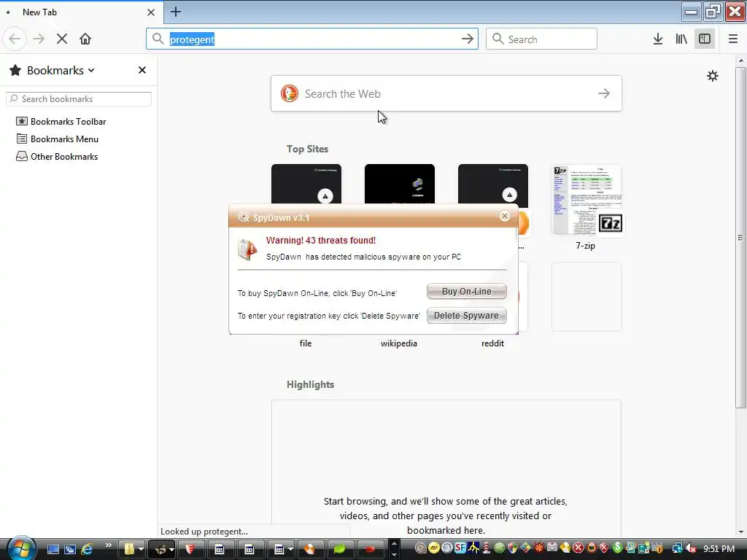This screenshot has height=560, width=747.
Task: Click the Switch between windows icon
Action: tap(70, 550)
